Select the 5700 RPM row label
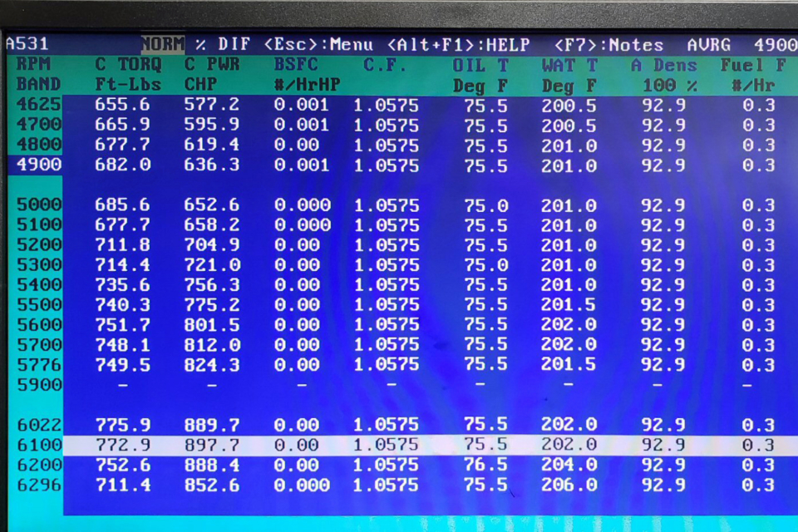 39,345
